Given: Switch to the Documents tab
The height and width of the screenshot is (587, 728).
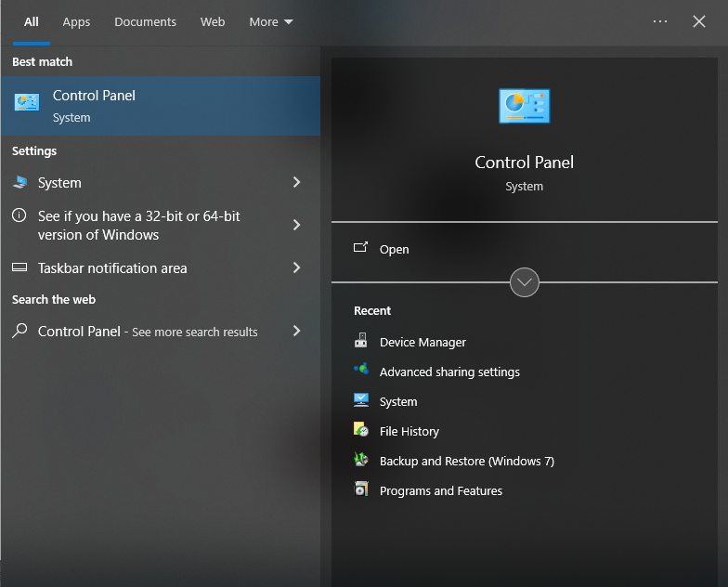Looking at the screenshot, I should 145,22.
